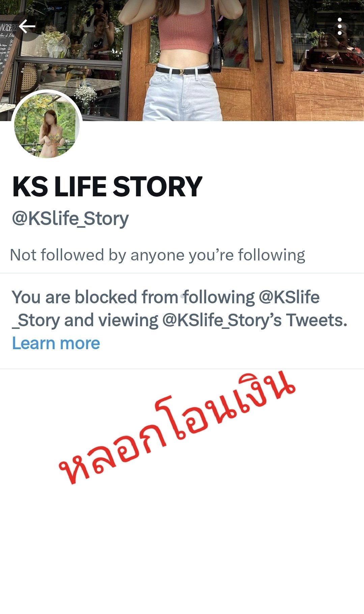The width and height of the screenshot is (364, 614).
Task: Open the Learn more link
Action: [x=56, y=343]
